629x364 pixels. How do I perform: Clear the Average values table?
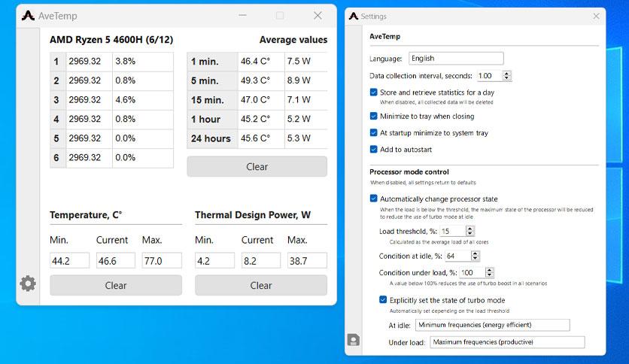pyautogui.click(x=257, y=166)
